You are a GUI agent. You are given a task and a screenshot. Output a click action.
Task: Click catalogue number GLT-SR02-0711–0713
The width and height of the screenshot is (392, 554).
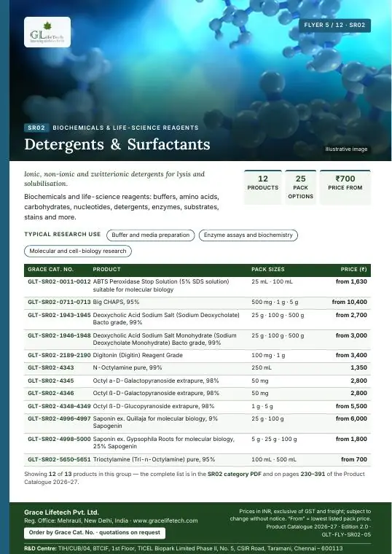(59, 302)
